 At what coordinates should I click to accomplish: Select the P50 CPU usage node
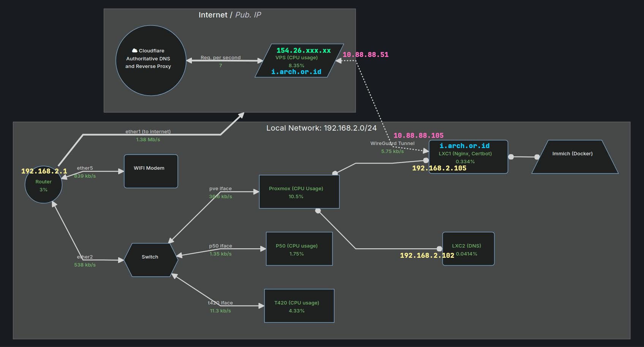[299, 249]
